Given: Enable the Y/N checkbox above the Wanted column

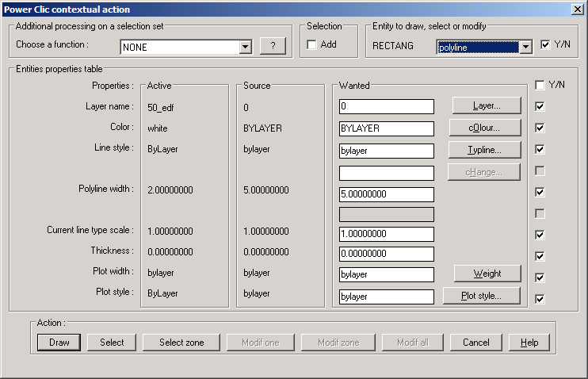Looking at the screenshot, I should [x=540, y=85].
